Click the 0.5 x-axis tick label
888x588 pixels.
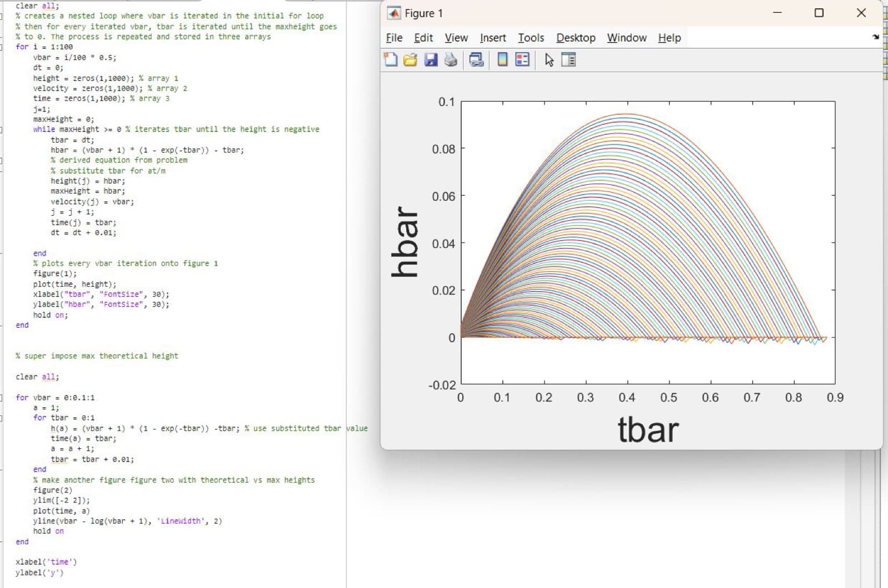(669, 397)
